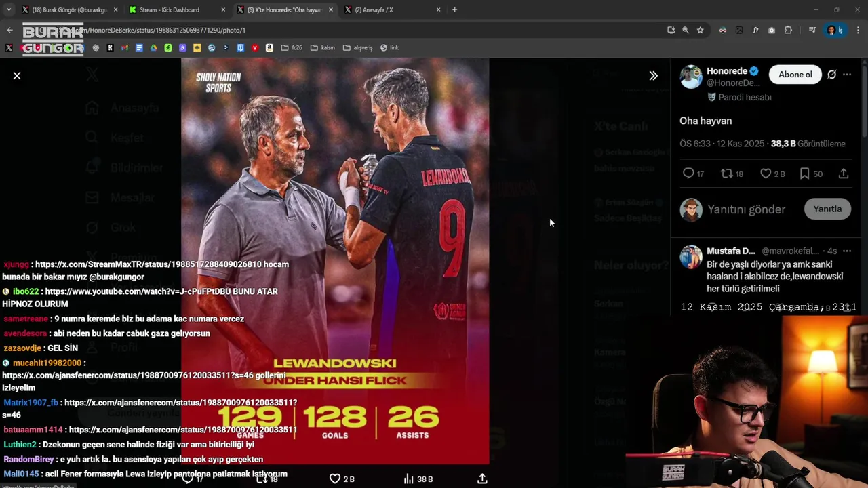Click the Yanıtla reply button

827,209
